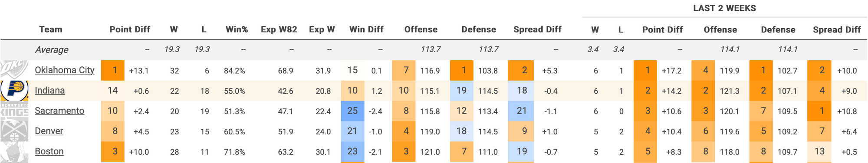Sort by Last 2 Weeks Spread Diff header
The width and height of the screenshot is (868, 163).
point(837,29)
